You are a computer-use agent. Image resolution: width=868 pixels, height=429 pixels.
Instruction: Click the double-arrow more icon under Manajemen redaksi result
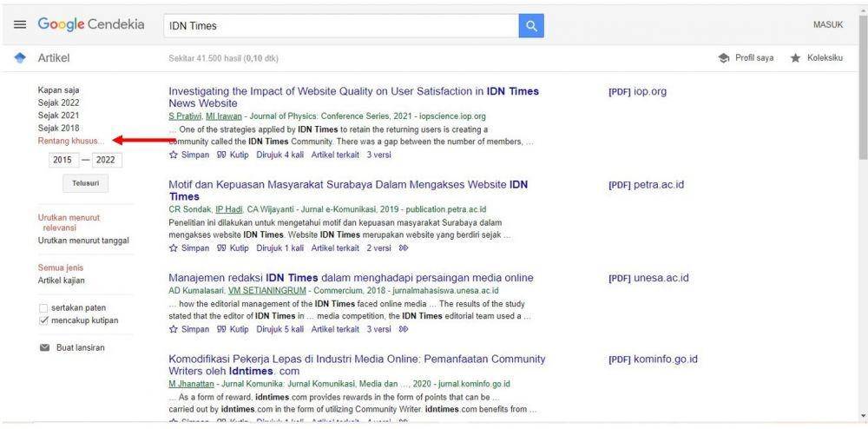coord(404,329)
